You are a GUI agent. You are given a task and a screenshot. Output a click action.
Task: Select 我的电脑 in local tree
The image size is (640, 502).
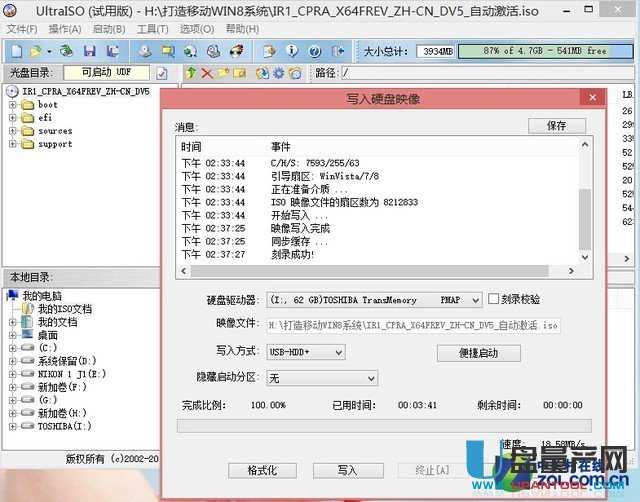click(42, 296)
